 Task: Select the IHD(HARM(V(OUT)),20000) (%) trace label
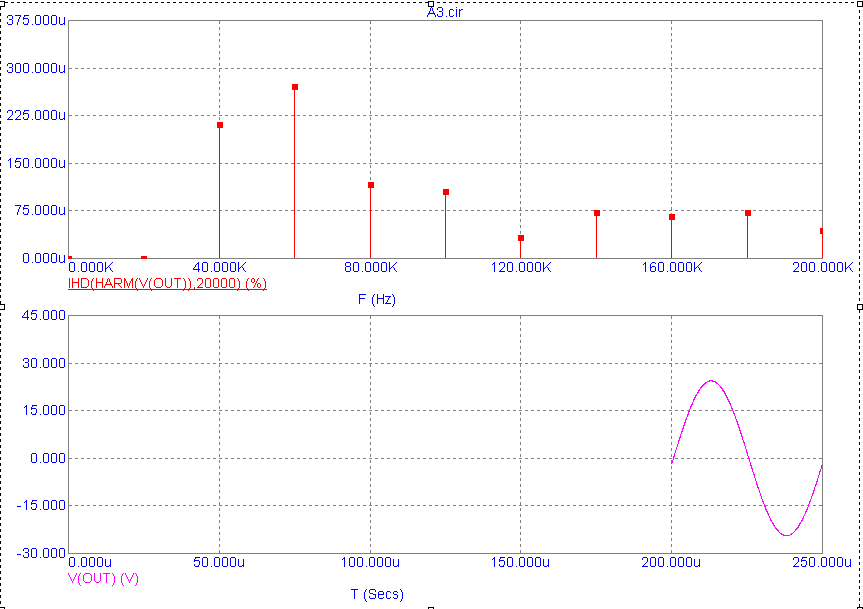167,283
